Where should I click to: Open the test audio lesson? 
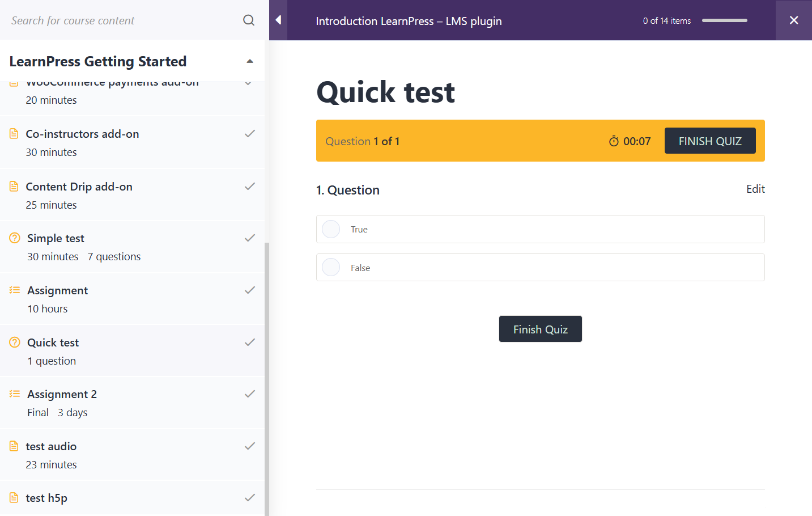point(51,446)
